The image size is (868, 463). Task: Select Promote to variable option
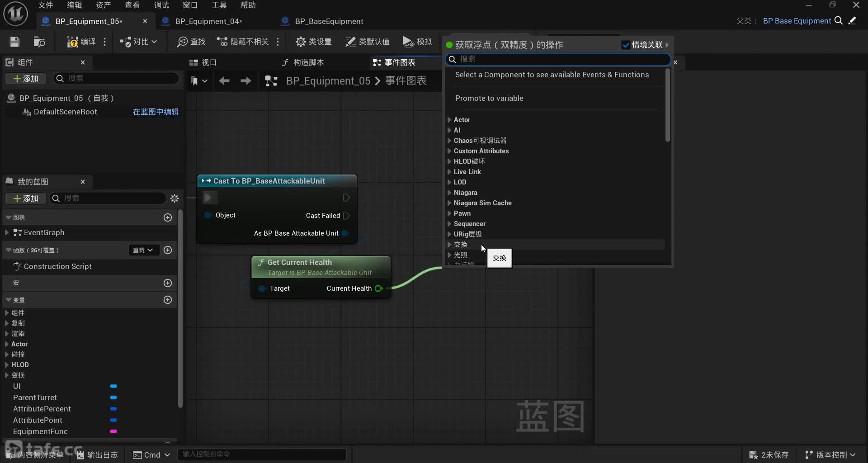pyautogui.click(x=489, y=98)
